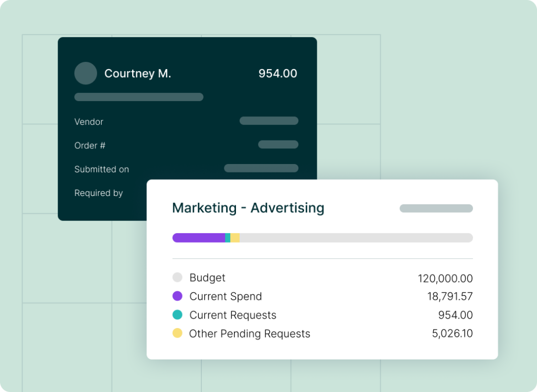Click the 18,791.57 Current Spend value

[x=451, y=296]
